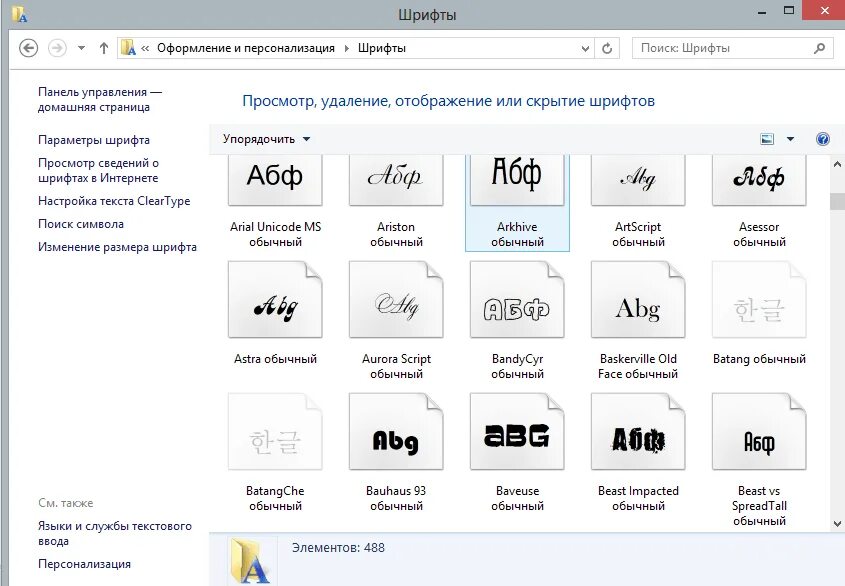Minimize the Шрифты window
Viewport: 845px width, 586px height.
[x=762, y=12]
